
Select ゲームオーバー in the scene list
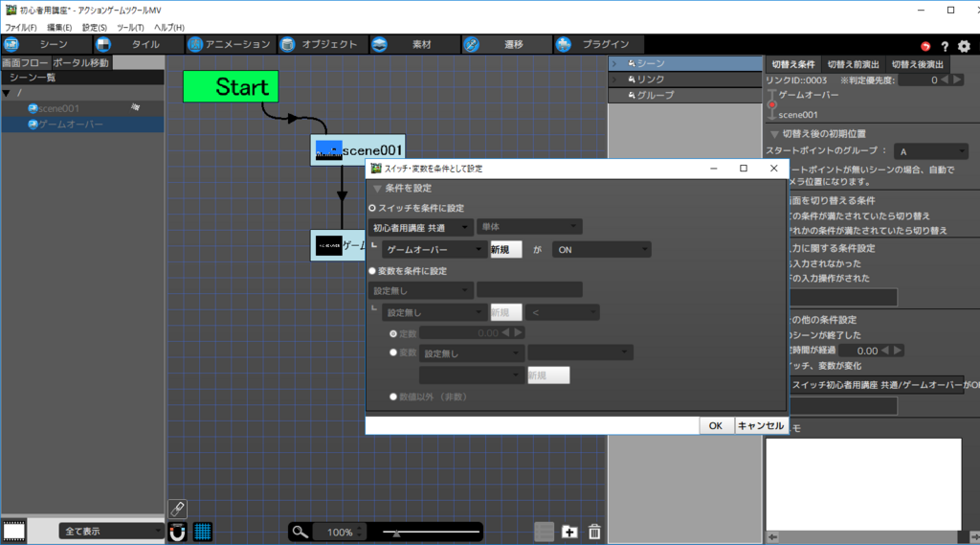82,125
